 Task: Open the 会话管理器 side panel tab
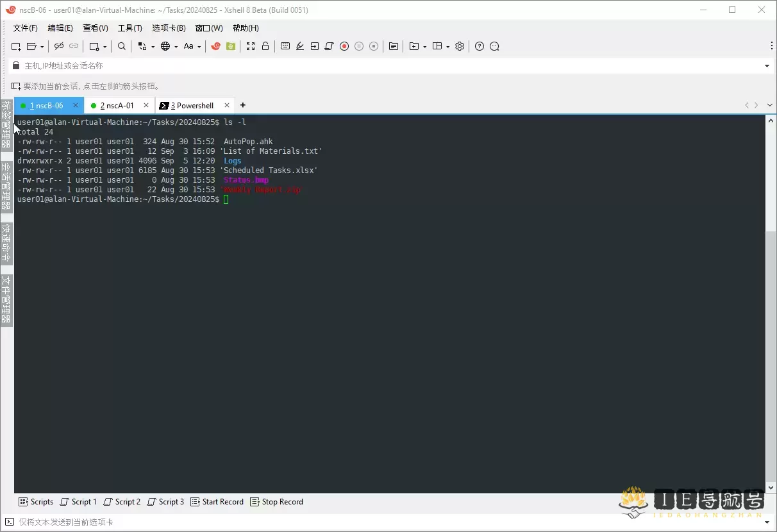[x=6, y=186]
